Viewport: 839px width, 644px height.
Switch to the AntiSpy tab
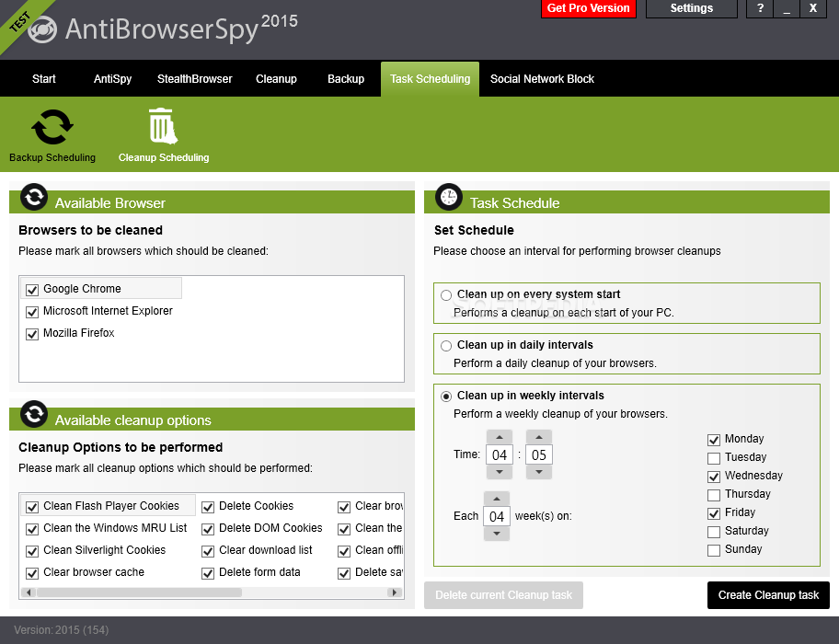pyautogui.click(x=112, y=78)
